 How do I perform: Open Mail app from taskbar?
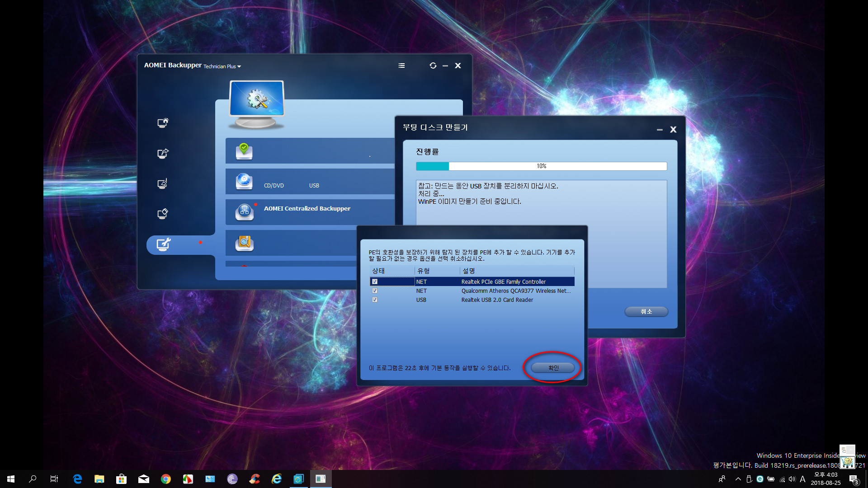click(x=144, y=479)
